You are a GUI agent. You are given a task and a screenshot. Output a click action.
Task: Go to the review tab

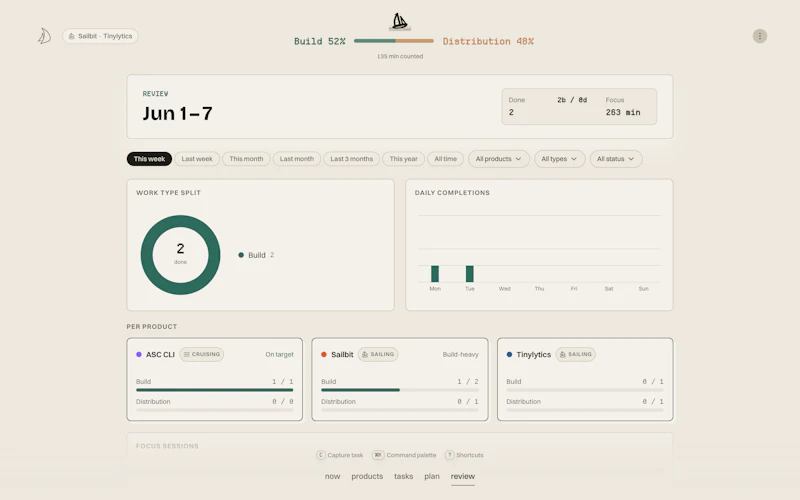point(463,476)
